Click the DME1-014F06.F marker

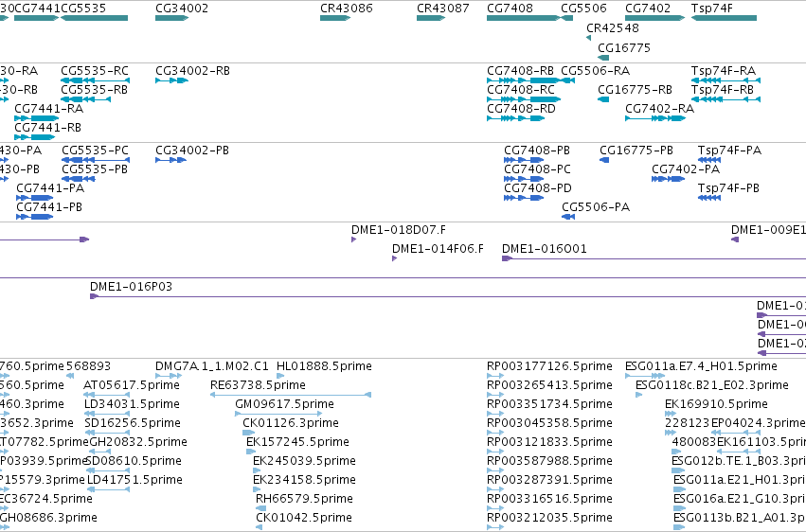394,258
